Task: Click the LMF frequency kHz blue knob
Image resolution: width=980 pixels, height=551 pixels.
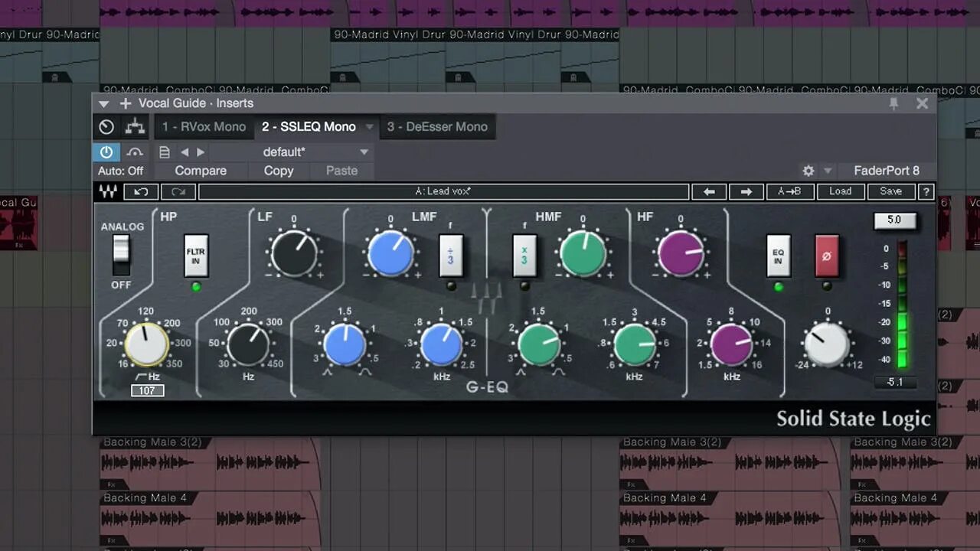Action: pyautogui.click(x=441, y=344)
